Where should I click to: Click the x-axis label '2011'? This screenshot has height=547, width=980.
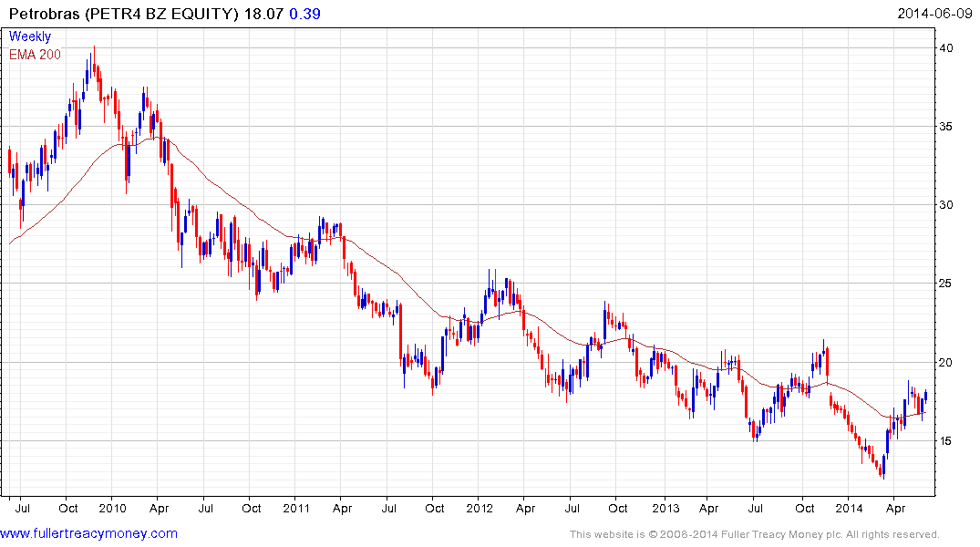(x=296, y=508)
